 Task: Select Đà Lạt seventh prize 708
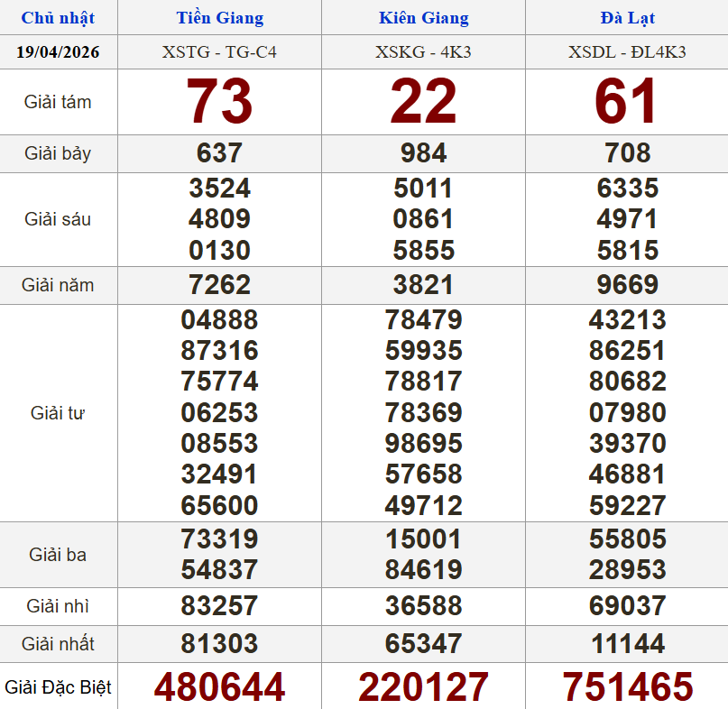627,153
